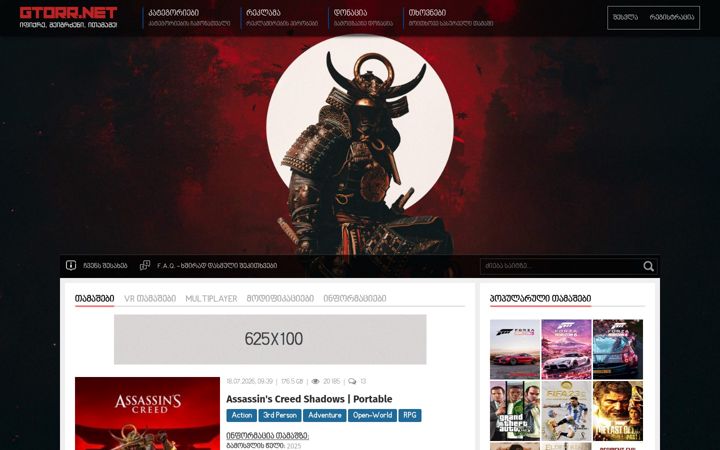Click the info icon beside ჩვენს შესახებ

[x=71, y=265]
